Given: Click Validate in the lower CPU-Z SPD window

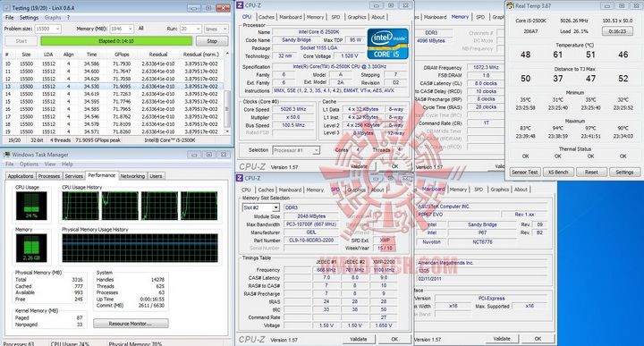Looking at the screenshot, I should tap(358, 339).
